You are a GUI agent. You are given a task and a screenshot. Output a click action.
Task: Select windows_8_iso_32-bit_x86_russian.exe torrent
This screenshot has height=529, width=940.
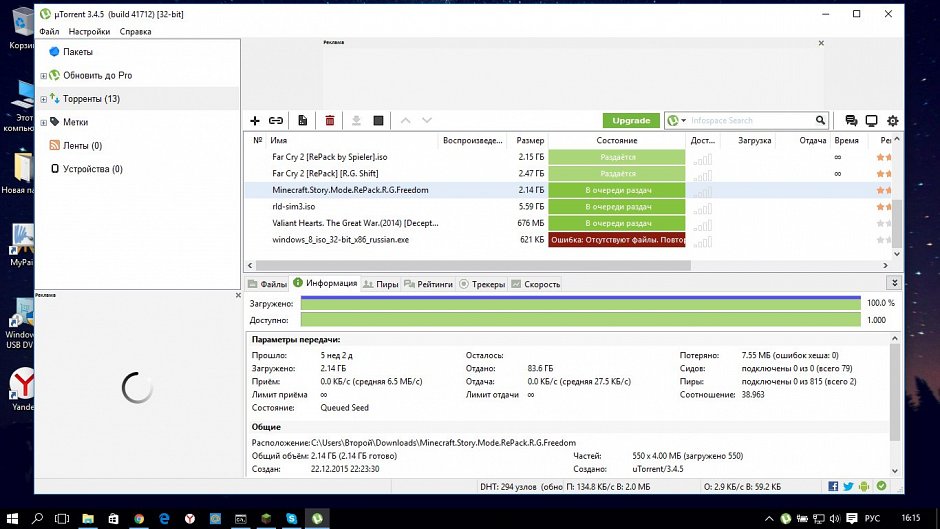pyautogui.click(x=569, y=240)
